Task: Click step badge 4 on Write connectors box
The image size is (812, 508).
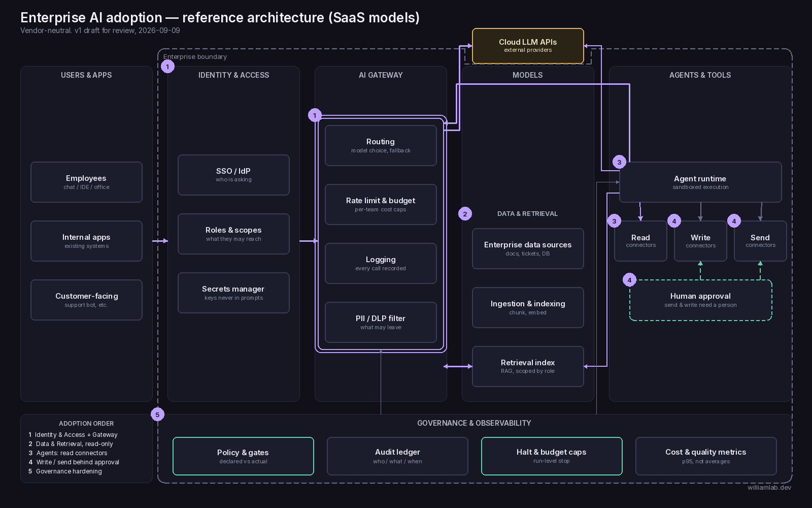Action: pyautogui.click(x=674, y=221)
